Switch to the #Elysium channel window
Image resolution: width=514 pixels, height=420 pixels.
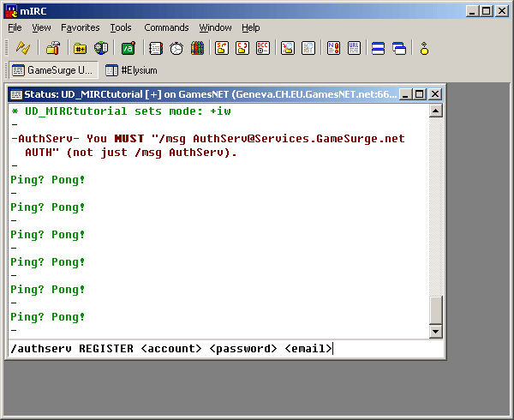click(x=131, y=70)
